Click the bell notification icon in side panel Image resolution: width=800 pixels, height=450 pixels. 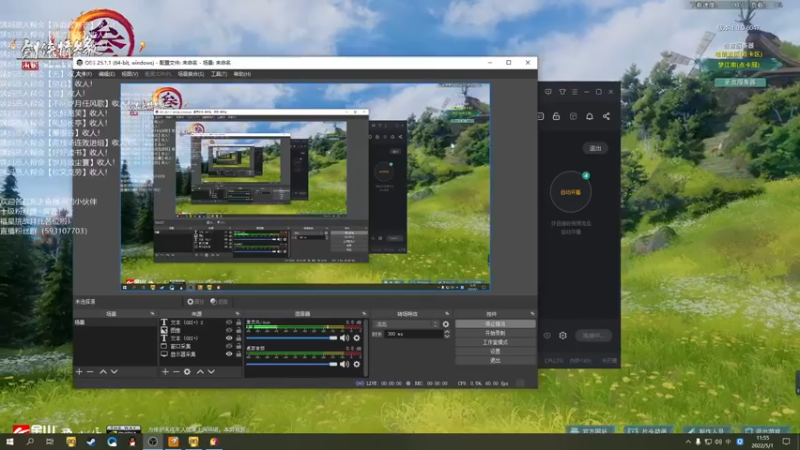click(x=589, y=116)
